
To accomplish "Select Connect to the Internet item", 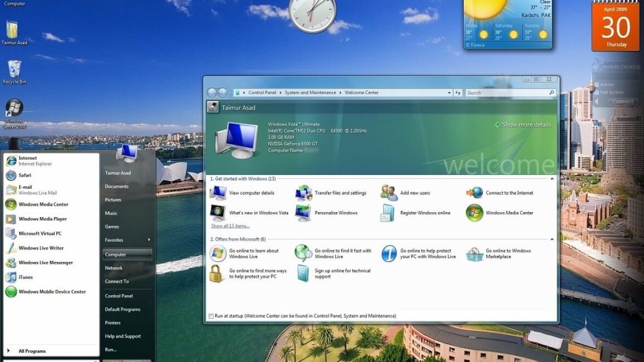I will 500,193.
